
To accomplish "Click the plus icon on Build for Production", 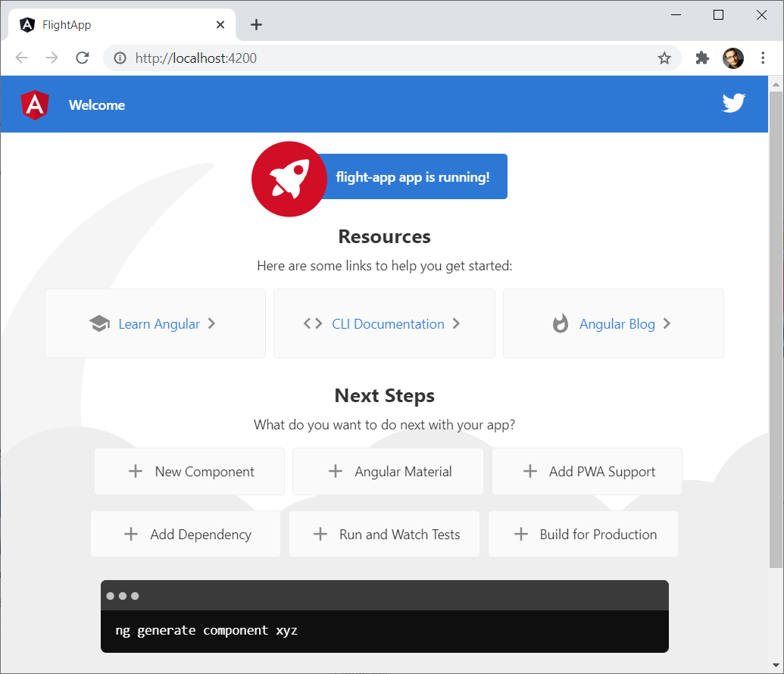I will (521, 534).
